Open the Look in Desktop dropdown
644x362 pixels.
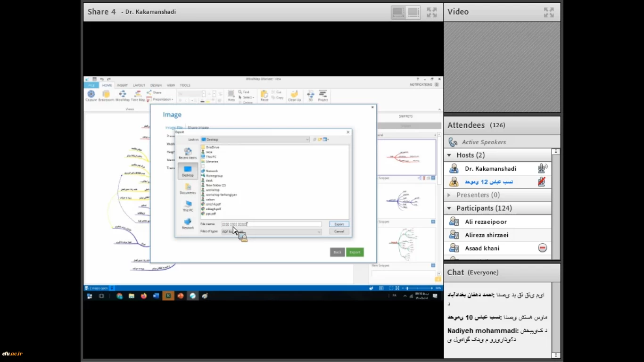(255, 140)
